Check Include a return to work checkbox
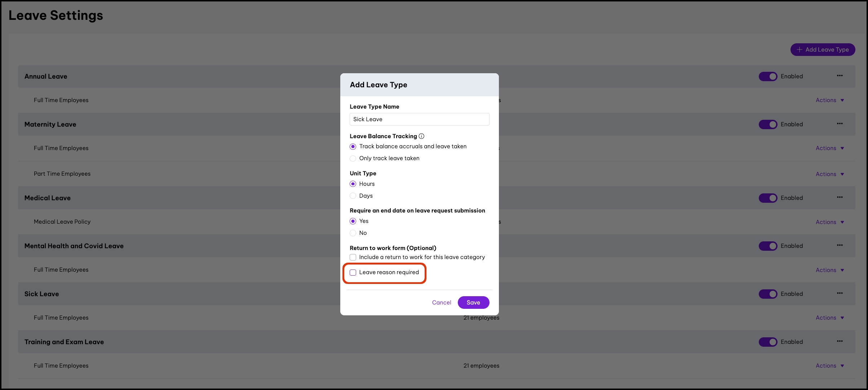 click(x=353, y=257)
